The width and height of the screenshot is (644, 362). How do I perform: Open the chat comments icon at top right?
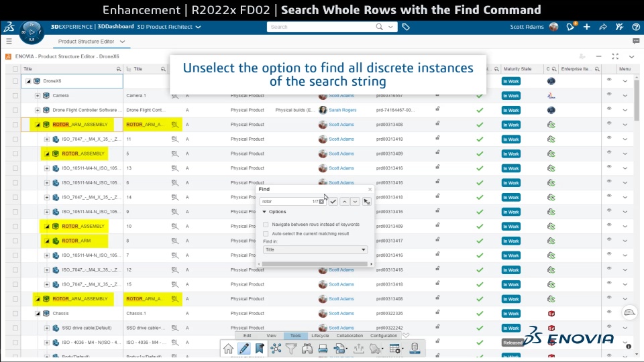[636, 41]
